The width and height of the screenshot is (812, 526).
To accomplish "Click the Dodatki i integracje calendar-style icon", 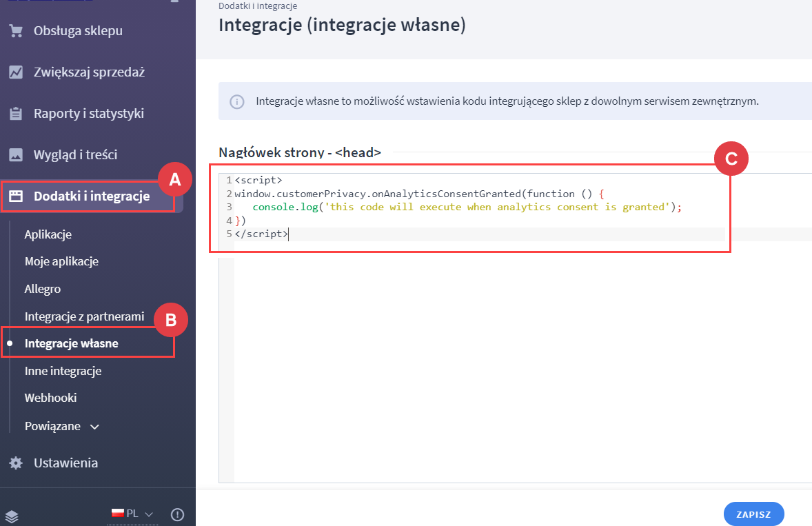I will point(15,196).
